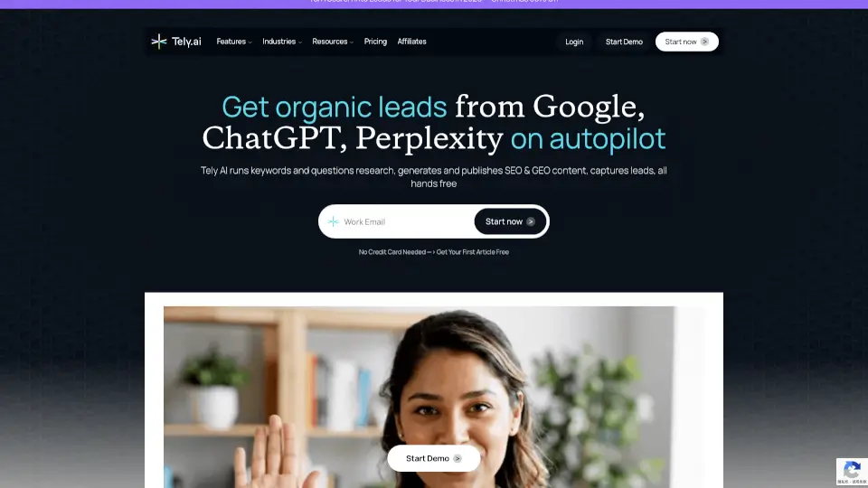
Task: Expand the Resources dropdown menu
Action: (x=333, y=42)
